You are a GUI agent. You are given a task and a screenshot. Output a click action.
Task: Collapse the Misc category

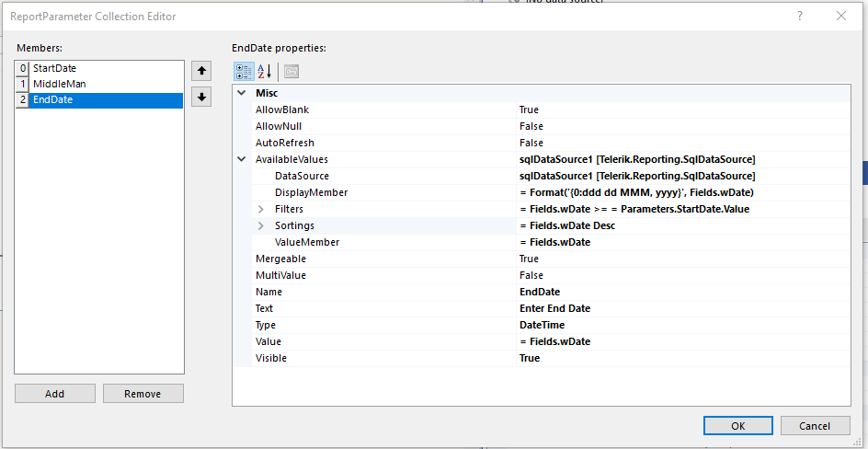(x=242, y=93)
